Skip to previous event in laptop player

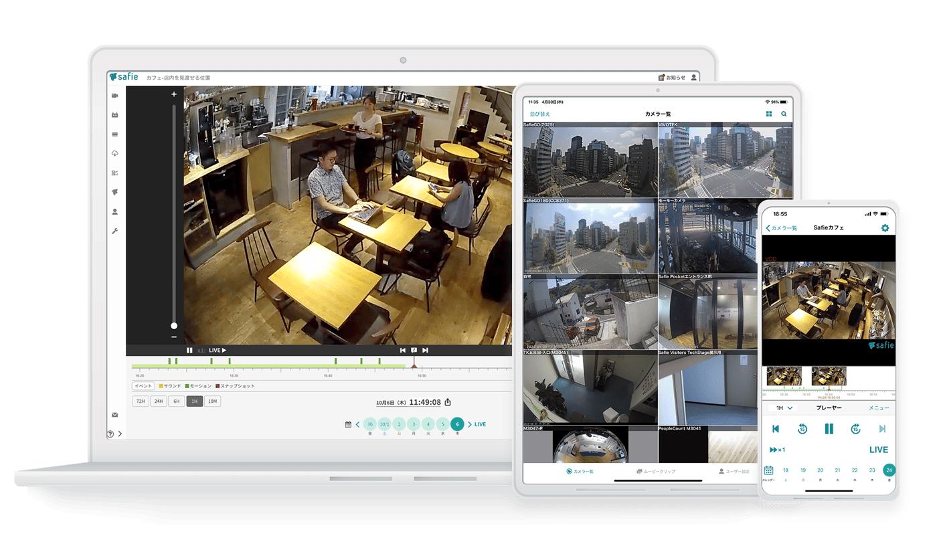click(x=403, y=350)
